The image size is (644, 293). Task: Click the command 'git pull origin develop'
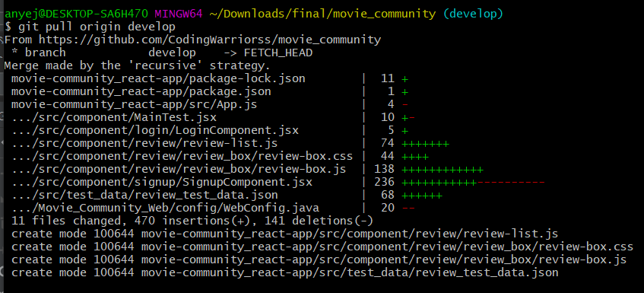[97, 27]
